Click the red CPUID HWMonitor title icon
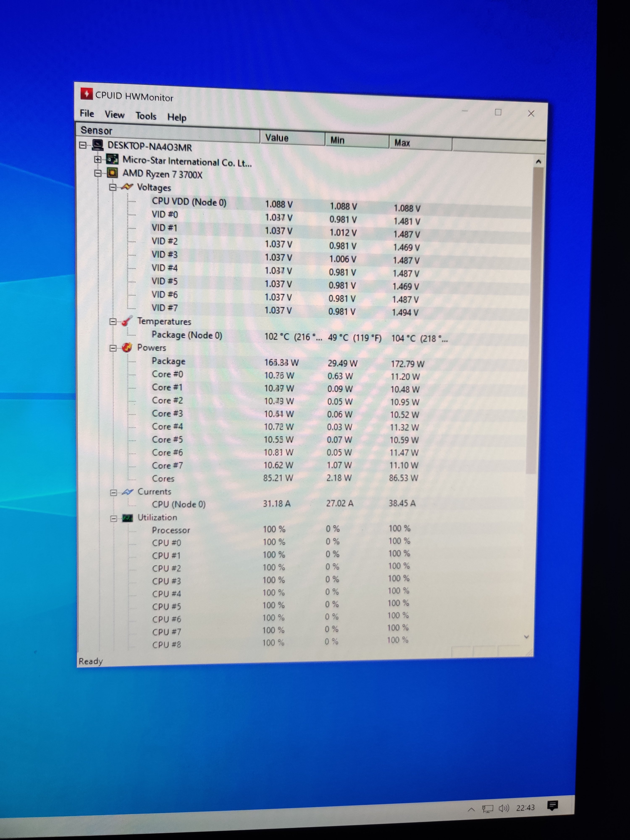The image size is (630, 840). coord(86,93)
